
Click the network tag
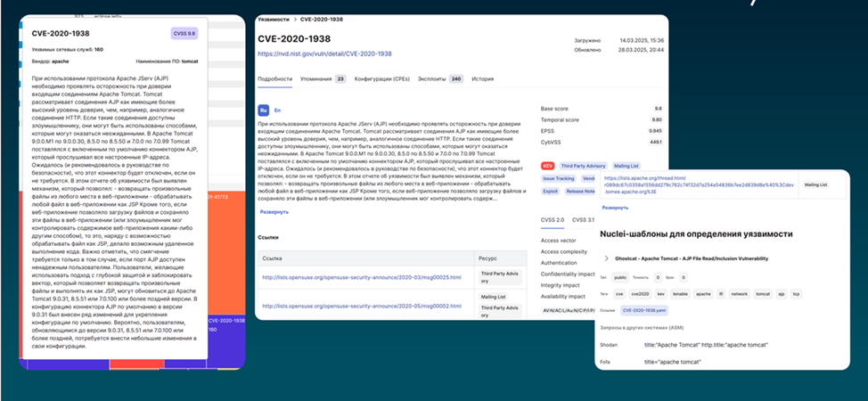click(x=739, y=294)
